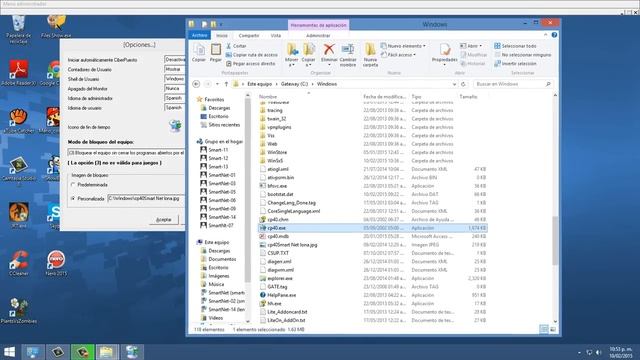Select the cp40.exe file
This screenshot has width=640, height=360.
(x=373, y=228)
